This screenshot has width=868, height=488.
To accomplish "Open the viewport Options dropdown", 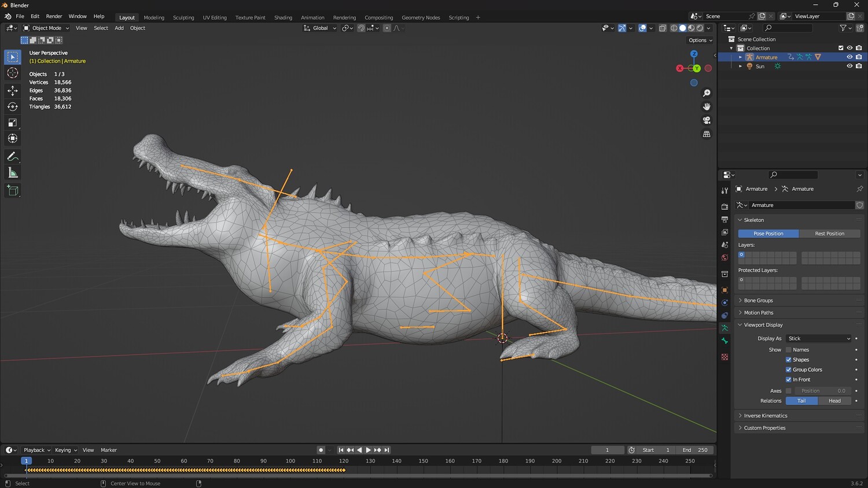I will 700,40.
